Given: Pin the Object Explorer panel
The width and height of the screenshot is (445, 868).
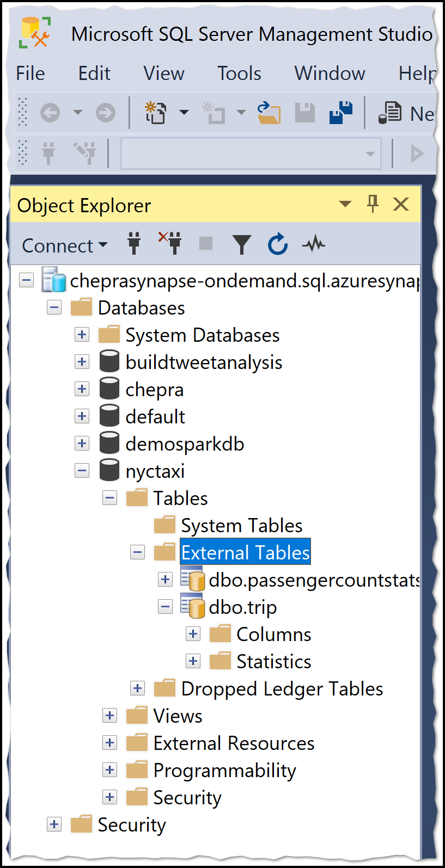Looking at the screenshot, I should [373, 204].
